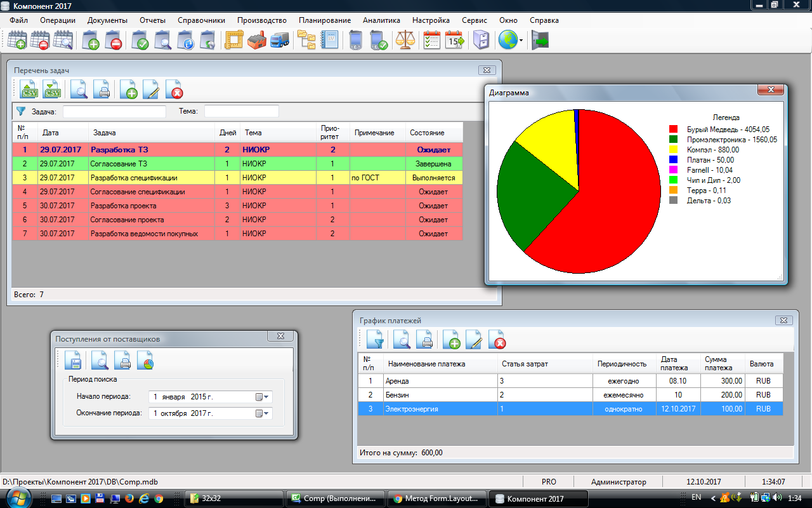The height and width of the screenshot is (508, 812).
Task: Click the Задача filter text field
Action: (114, 112)
